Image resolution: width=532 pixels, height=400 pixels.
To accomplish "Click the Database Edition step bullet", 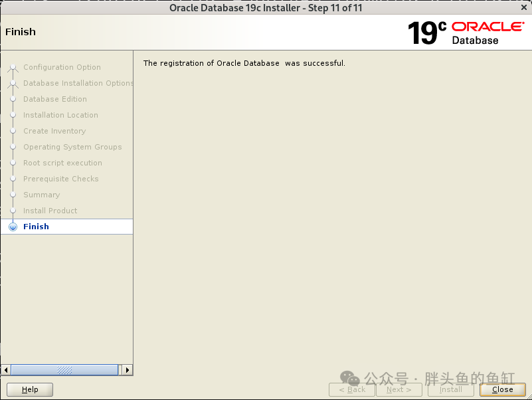I will (13, 99).
